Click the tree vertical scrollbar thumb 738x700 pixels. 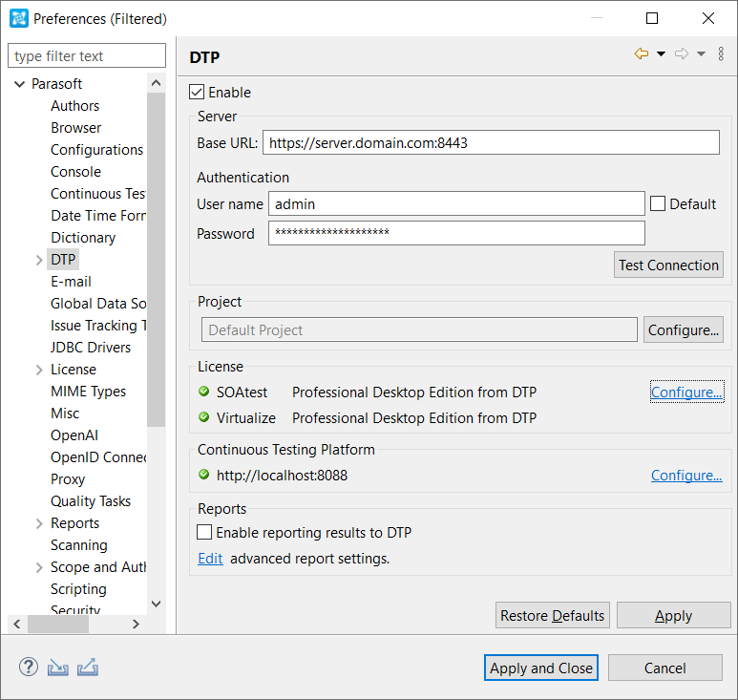coord(157,260)
